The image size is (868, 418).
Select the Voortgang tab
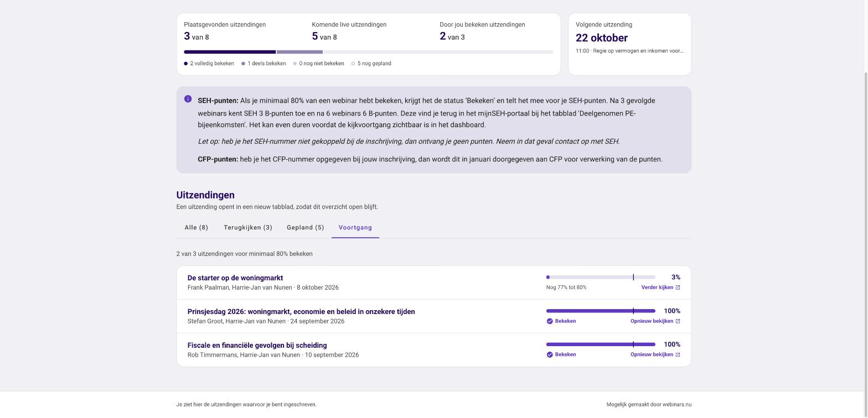point(355,228)
